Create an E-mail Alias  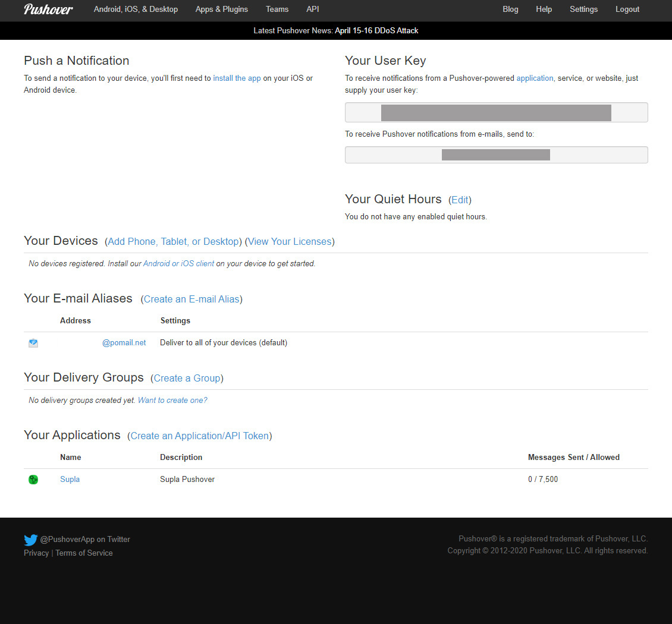(x=191, y=299)
